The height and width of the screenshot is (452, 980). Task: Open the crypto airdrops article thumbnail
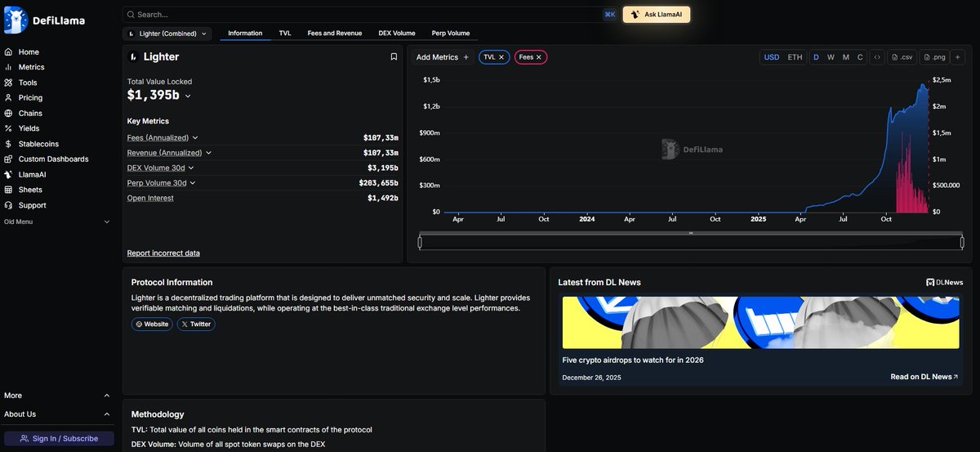760,323
